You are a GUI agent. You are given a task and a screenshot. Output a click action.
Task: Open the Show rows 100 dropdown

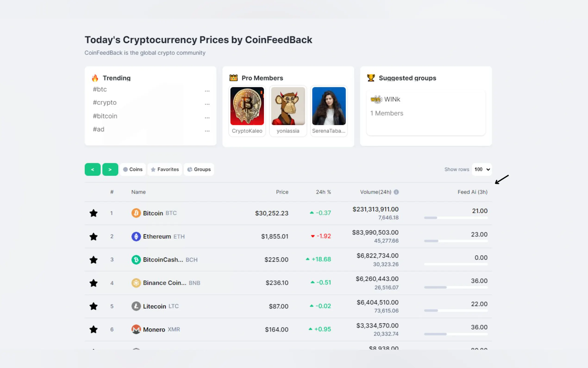pos(482,169)
